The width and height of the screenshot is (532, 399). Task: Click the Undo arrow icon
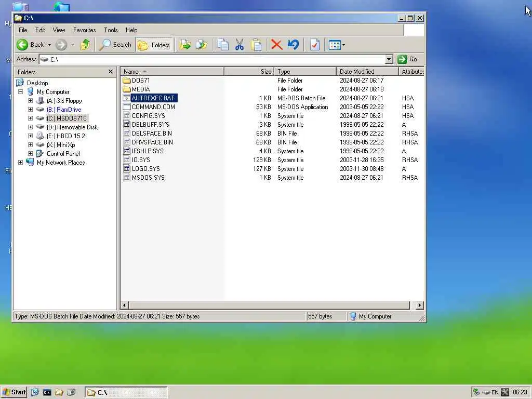click(294, 45)
